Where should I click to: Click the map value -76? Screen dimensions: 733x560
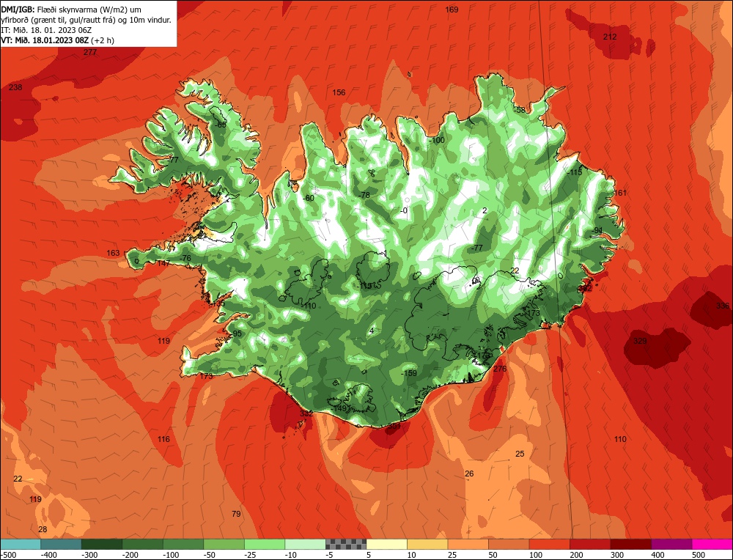click(x=185, y=259)
